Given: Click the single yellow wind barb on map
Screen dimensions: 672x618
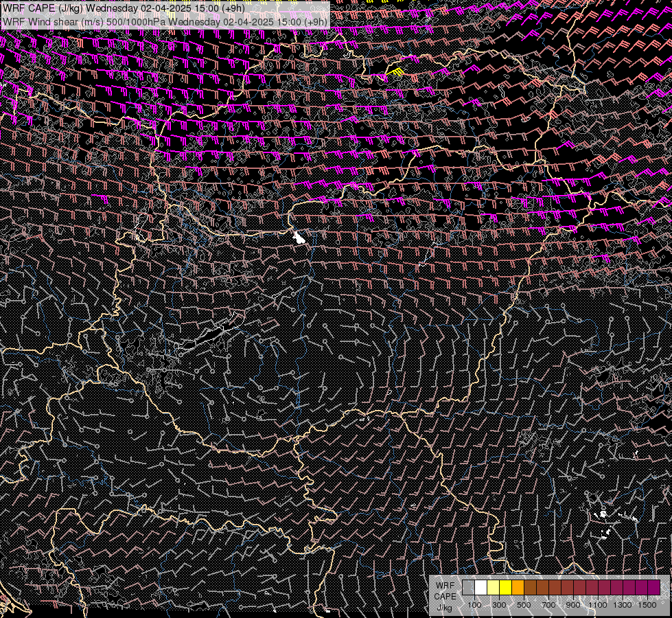Looking at the screenshot, I should pos(395,72).
